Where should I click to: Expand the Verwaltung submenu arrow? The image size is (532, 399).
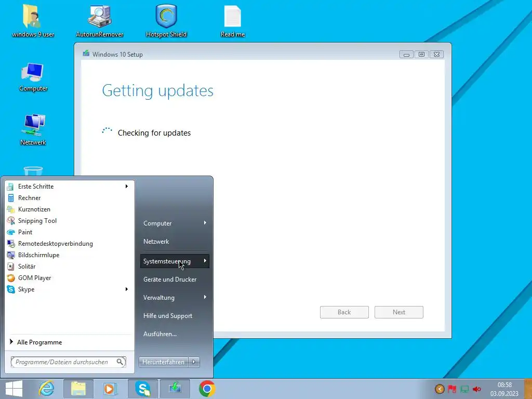(205, 297)
